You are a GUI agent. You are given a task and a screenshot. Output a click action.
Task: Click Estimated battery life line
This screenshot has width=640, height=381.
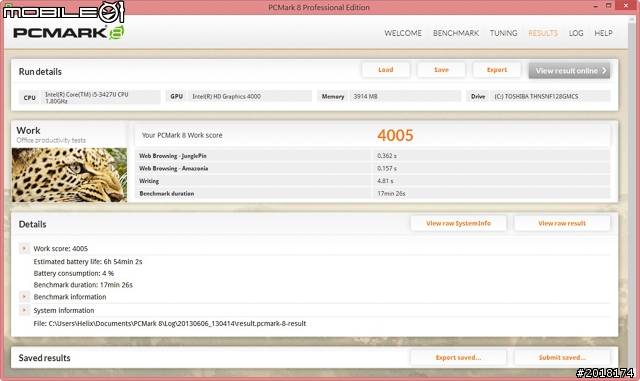pos(88,261)
